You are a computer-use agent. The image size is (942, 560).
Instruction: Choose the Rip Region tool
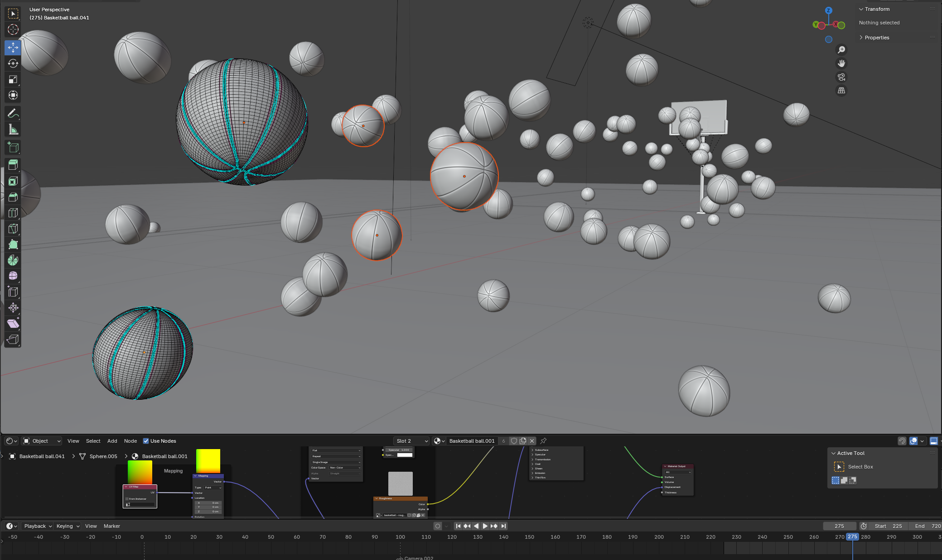13,340
